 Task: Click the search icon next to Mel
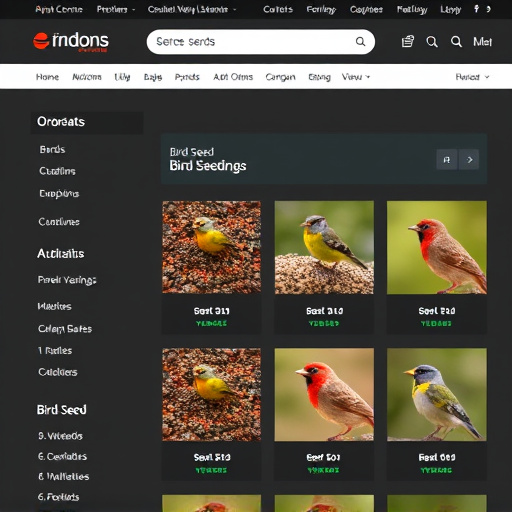point(456,42)
